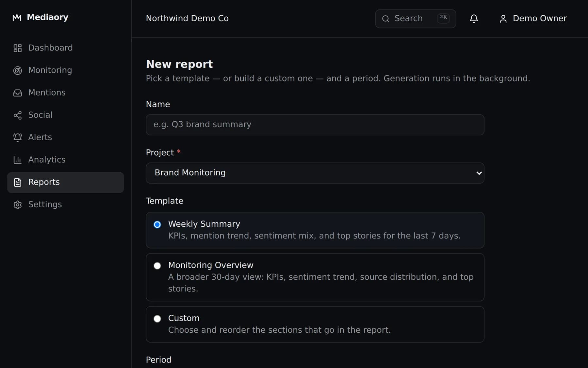Open Settings from sidebar
The image size is (588, 368).
point(65,205)
